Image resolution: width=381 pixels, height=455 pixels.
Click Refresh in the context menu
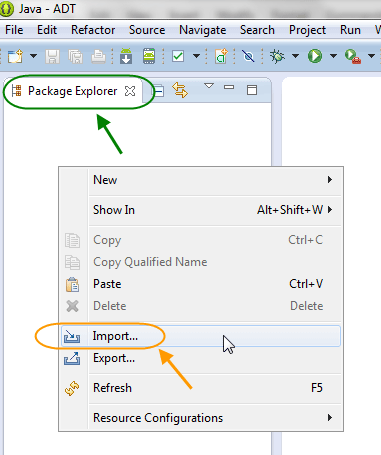[201, 388]
